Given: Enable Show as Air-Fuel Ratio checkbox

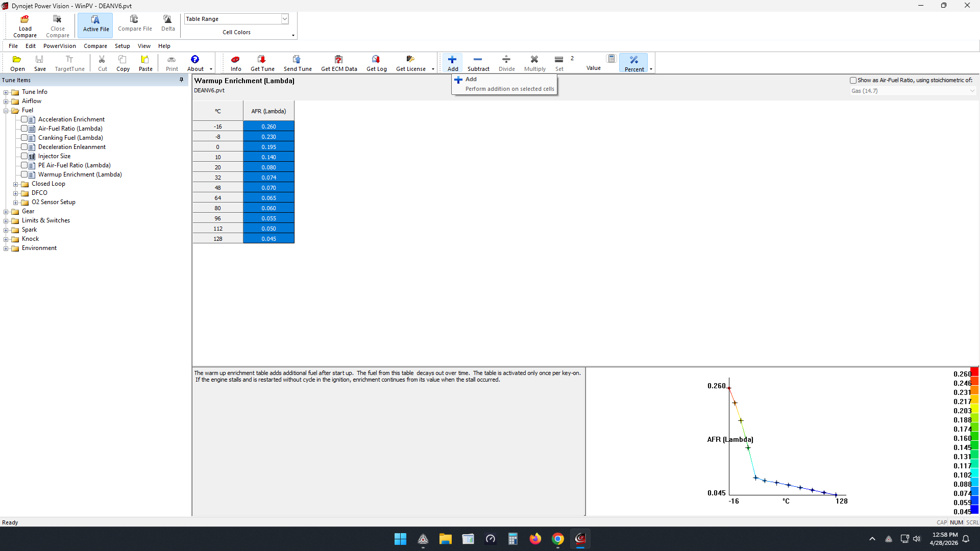Looking at the screenshot, I should tap(853, 80).
